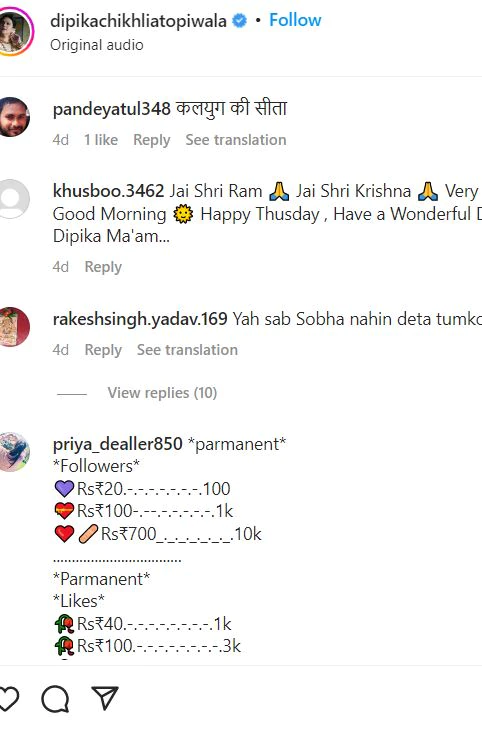
Task: Open khusboo.3462 default avatar
Action: coord(14,198)
